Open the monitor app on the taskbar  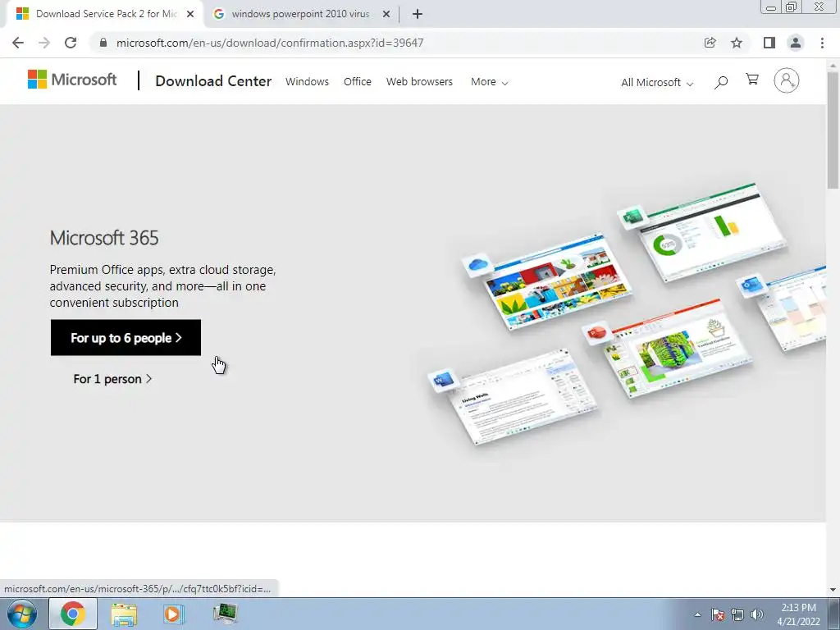(x=225, y=614)
